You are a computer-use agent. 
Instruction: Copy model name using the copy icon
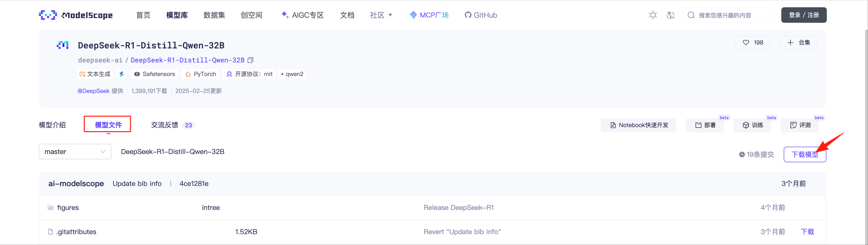point(250,60)
